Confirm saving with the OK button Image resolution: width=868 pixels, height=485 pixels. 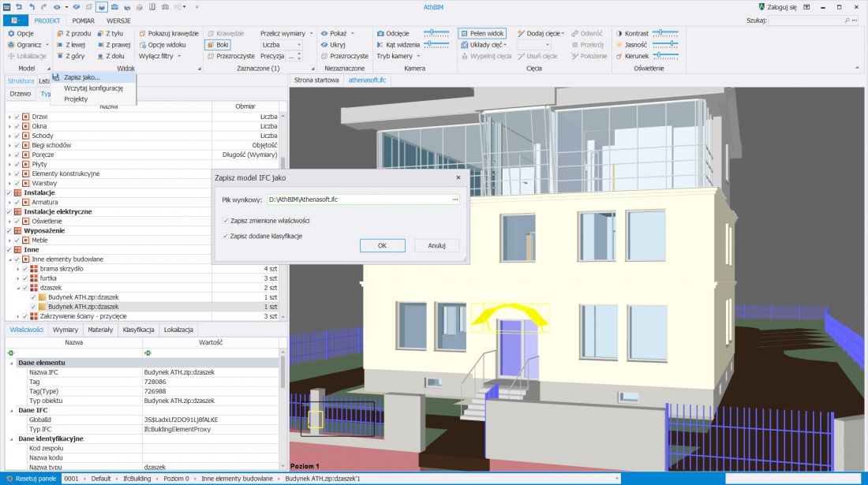[x=383, y=245]
